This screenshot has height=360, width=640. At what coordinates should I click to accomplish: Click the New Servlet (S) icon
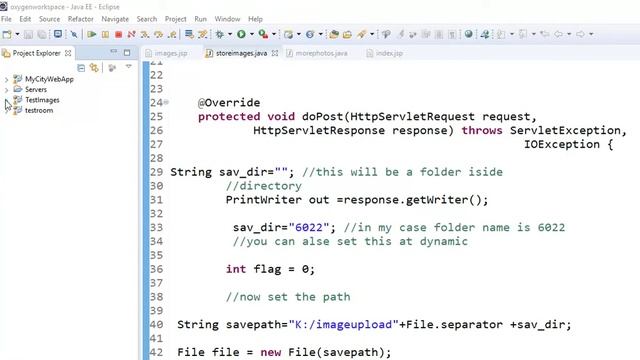click(310, 34)
